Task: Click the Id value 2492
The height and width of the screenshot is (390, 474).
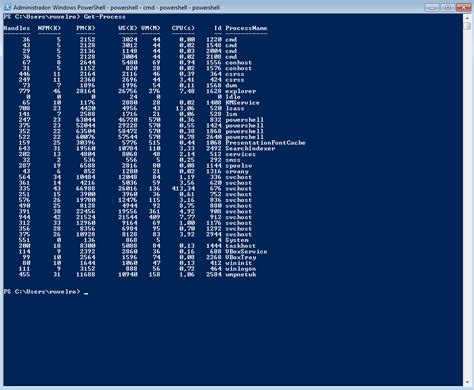Action: (x=214, y=148)
